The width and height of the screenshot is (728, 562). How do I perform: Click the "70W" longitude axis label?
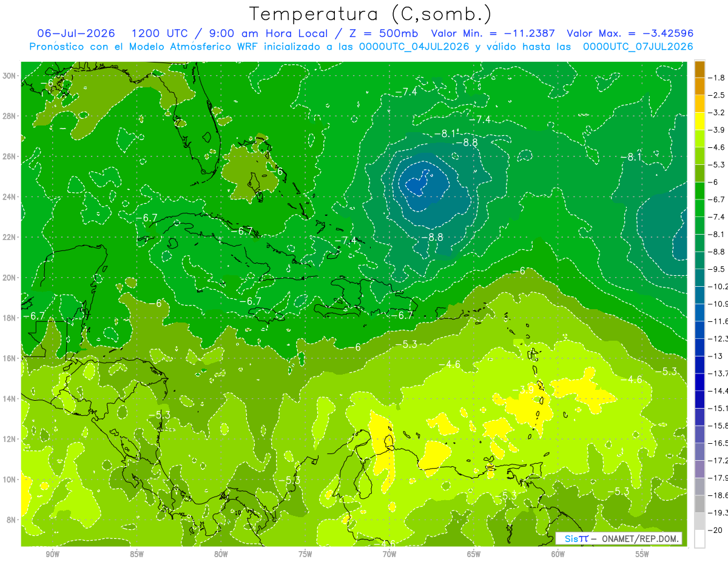(x=389, y=555)
